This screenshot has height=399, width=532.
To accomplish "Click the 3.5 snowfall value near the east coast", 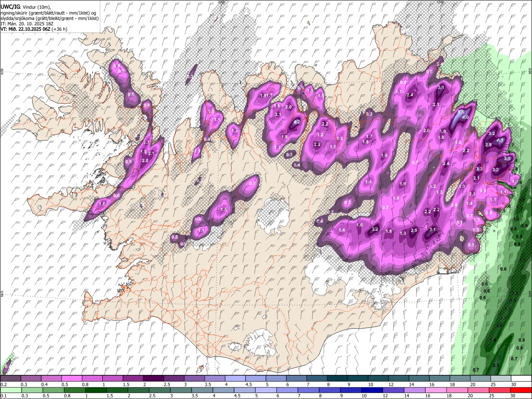I will [507, 159].
